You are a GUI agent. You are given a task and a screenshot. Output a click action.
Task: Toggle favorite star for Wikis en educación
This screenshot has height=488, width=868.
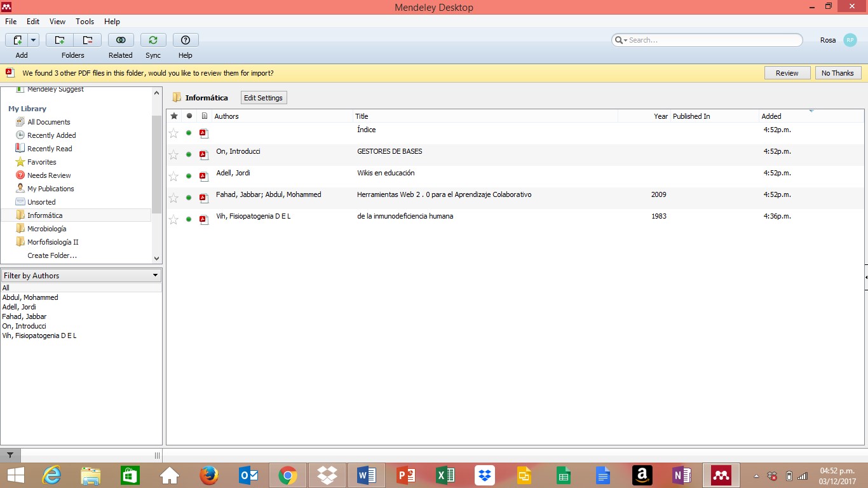(x=173, y=176)
